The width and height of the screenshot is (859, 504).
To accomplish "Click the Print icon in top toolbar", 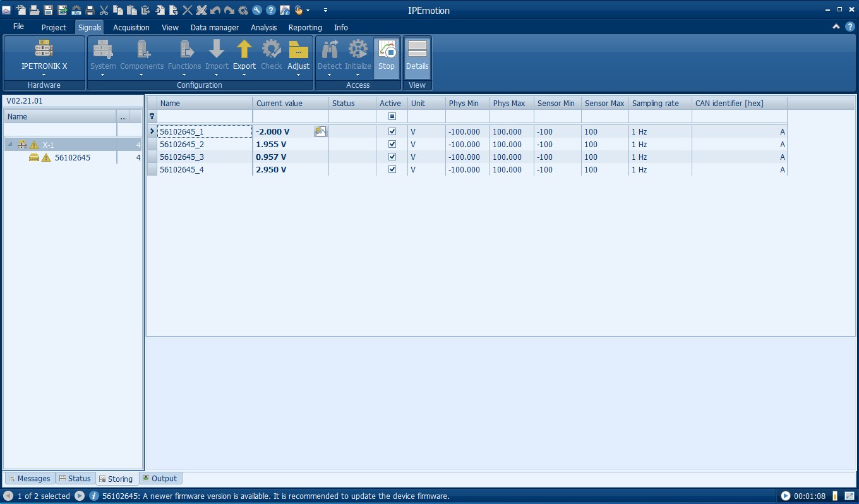I will [x=90, y=10].
